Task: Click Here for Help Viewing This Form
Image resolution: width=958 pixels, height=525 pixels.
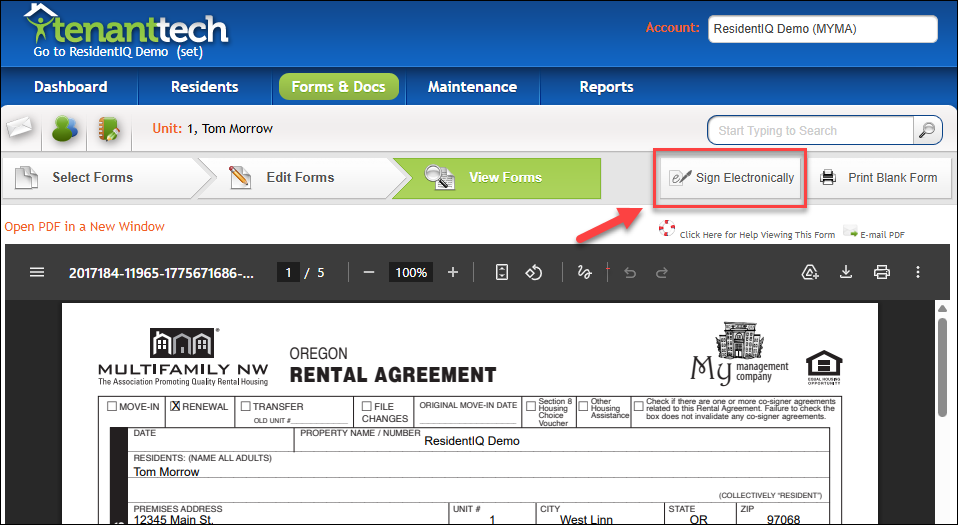Action: [x=757, y=235]
